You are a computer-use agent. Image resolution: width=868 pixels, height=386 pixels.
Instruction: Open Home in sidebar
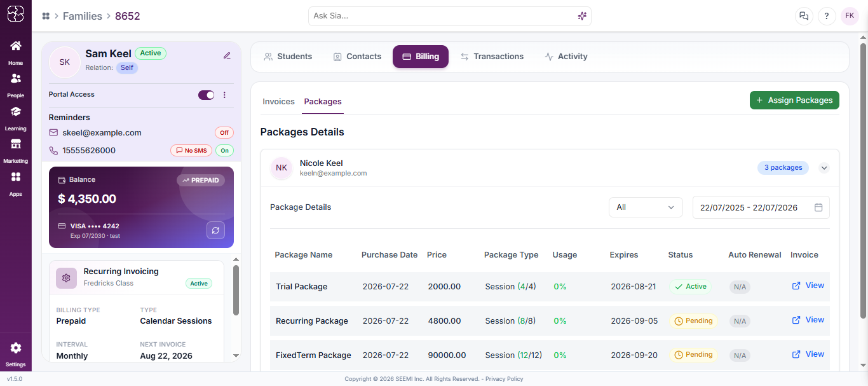(15, 53)
